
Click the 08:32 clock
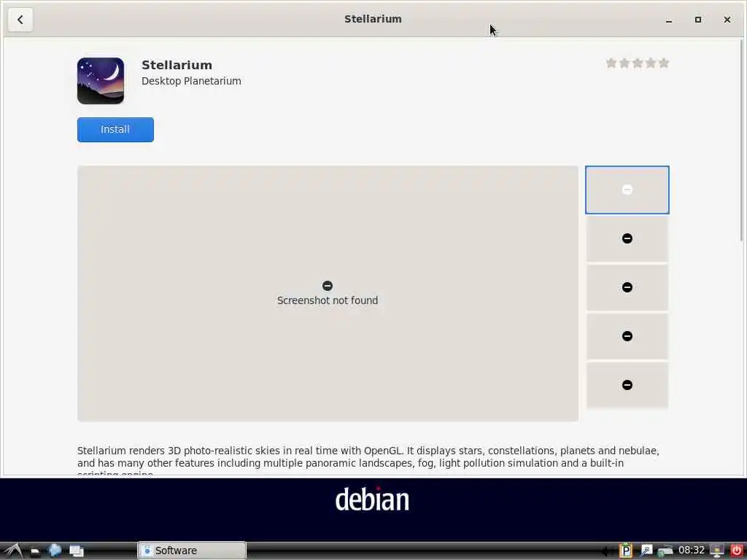(692, 551)
